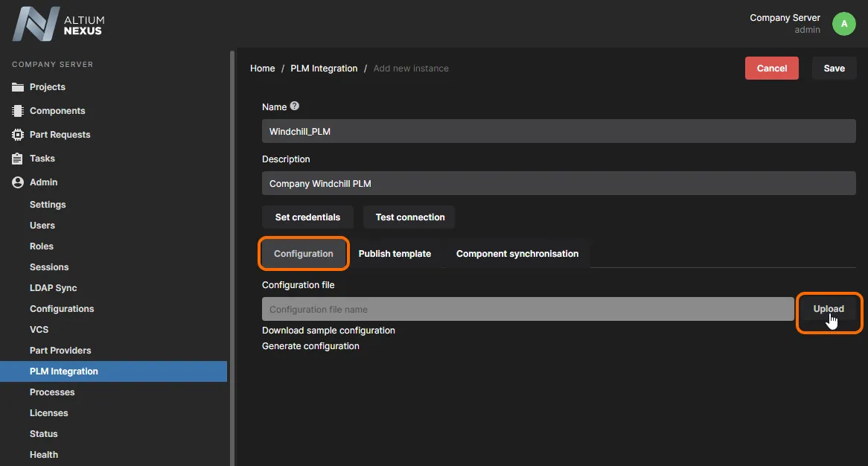868x466 pixels.
Task: Select PLM Integration in sidebar
Action: point(113,371)
